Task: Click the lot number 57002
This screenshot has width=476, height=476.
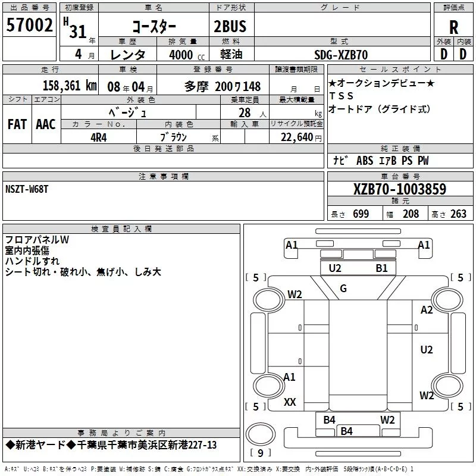Action: (29, 25)
